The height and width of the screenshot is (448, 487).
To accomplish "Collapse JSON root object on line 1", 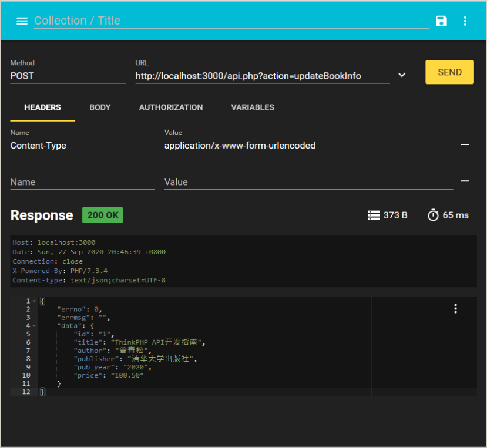I will pos(34,301).
